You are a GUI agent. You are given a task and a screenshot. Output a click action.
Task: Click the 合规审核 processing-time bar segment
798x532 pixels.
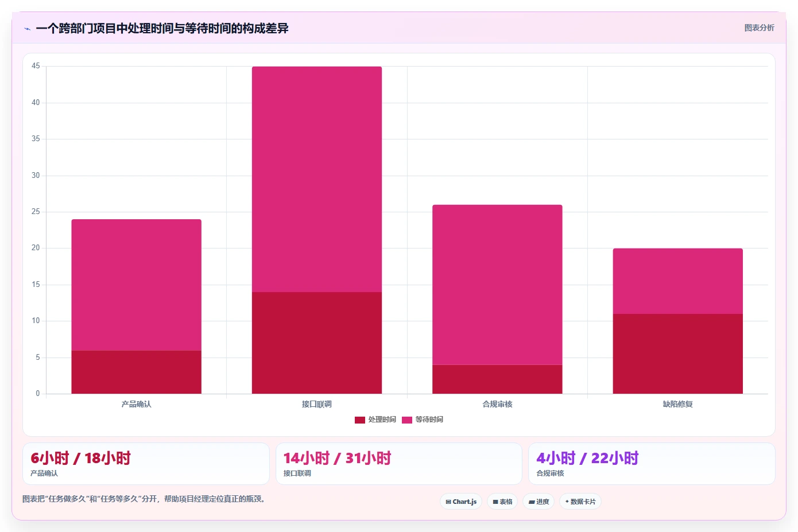tap(497, 379)
